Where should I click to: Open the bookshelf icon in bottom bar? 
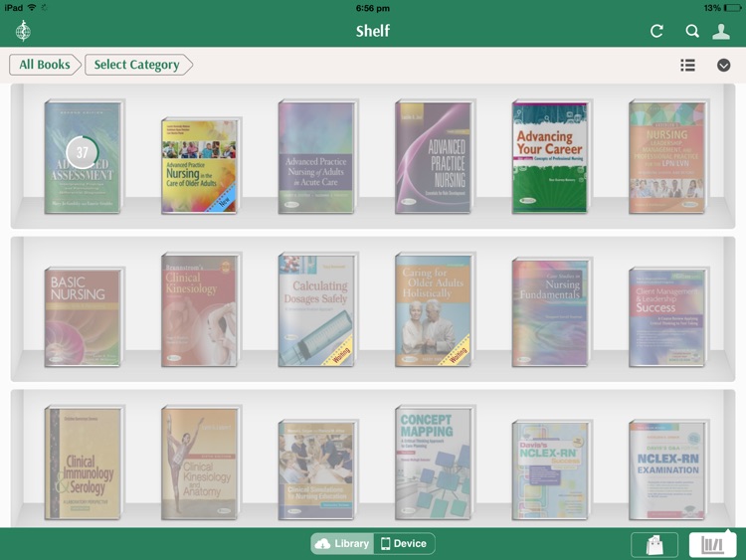pyautogui.click(x=712, y=544)
